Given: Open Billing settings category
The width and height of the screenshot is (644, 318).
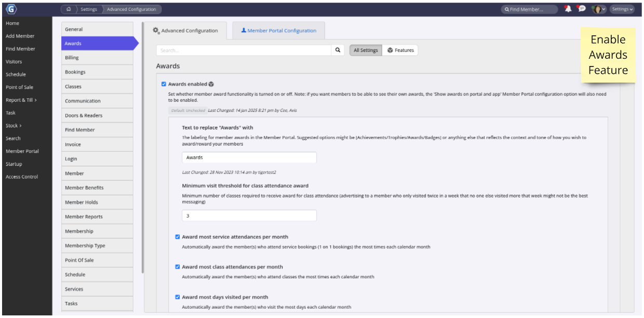Looking at the screenshot, I should pyautogui.click(x=97, y=58).
